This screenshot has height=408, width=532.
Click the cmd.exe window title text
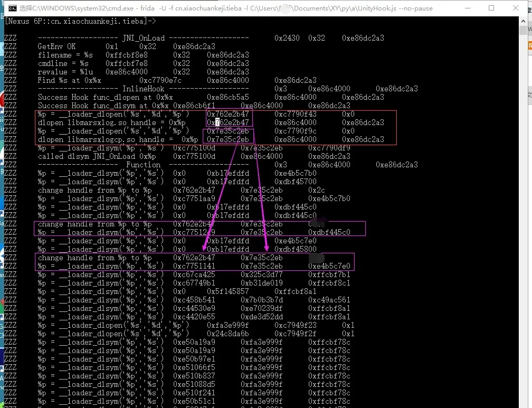coord(226,8)
